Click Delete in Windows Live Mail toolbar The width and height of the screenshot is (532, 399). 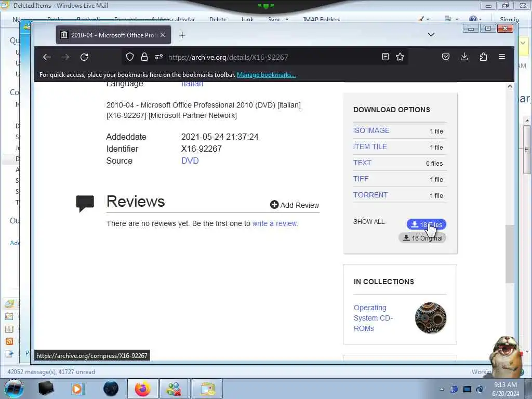218,19
